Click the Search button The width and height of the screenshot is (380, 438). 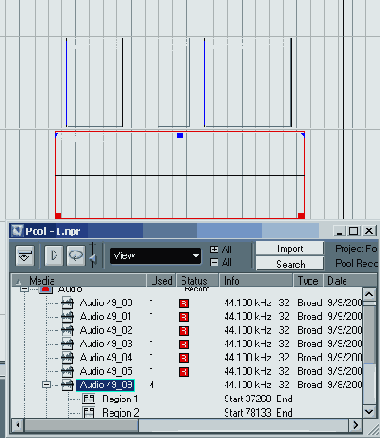click(290, 264)
